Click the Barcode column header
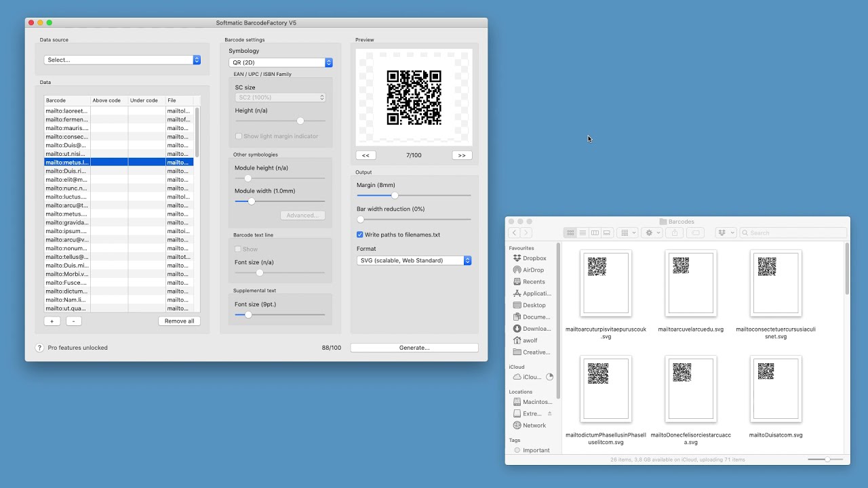Viewport: 868px width, 488px height. pyautogui.click(x=67, y=100)
